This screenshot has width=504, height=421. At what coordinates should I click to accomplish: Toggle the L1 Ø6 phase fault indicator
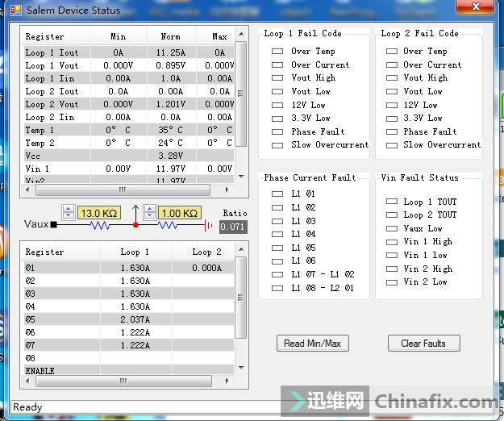point(277,261)
